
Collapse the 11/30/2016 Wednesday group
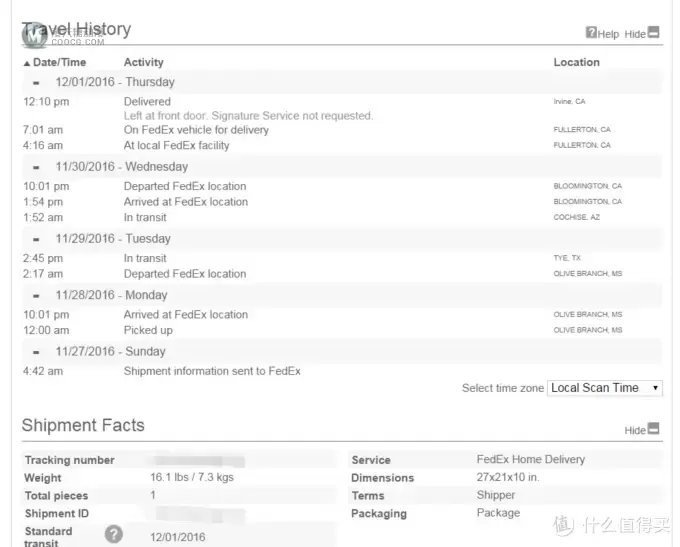[x=36, y=167]
